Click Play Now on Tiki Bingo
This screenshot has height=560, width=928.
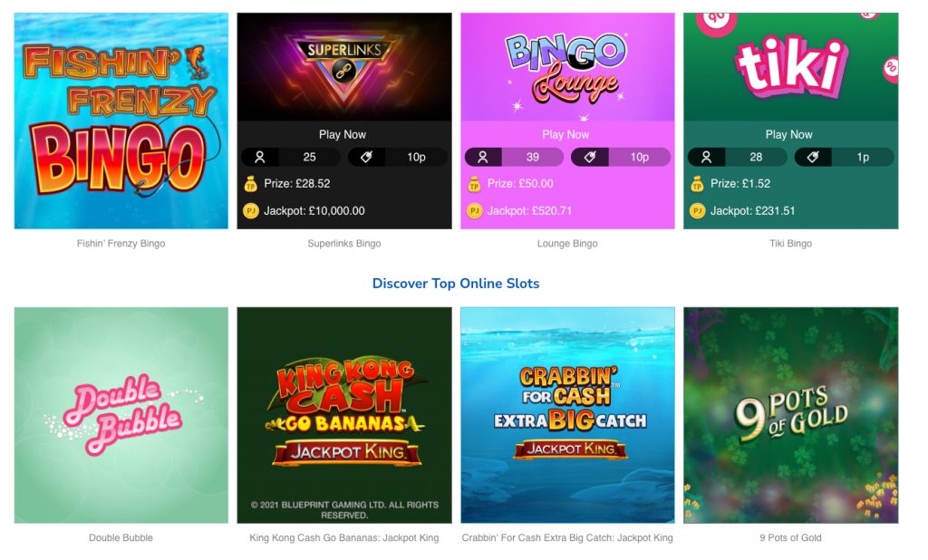(789, 134)
